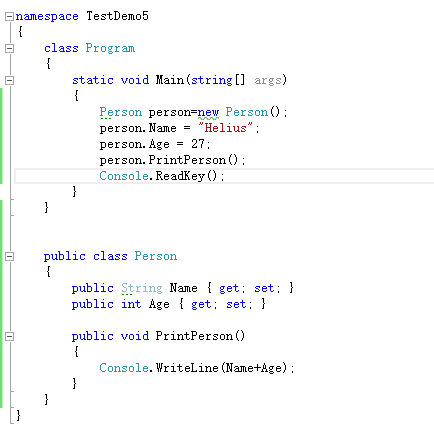Click the String type on Name property

(142, 288)
